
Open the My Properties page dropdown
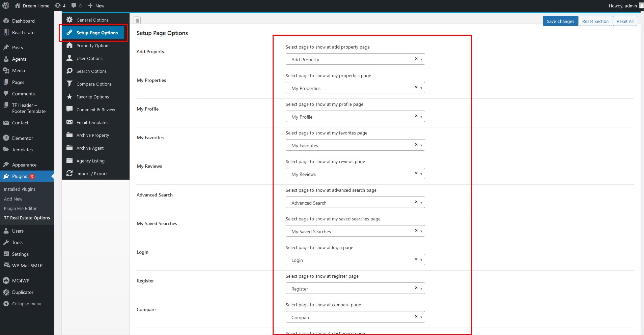coord(355,88)
